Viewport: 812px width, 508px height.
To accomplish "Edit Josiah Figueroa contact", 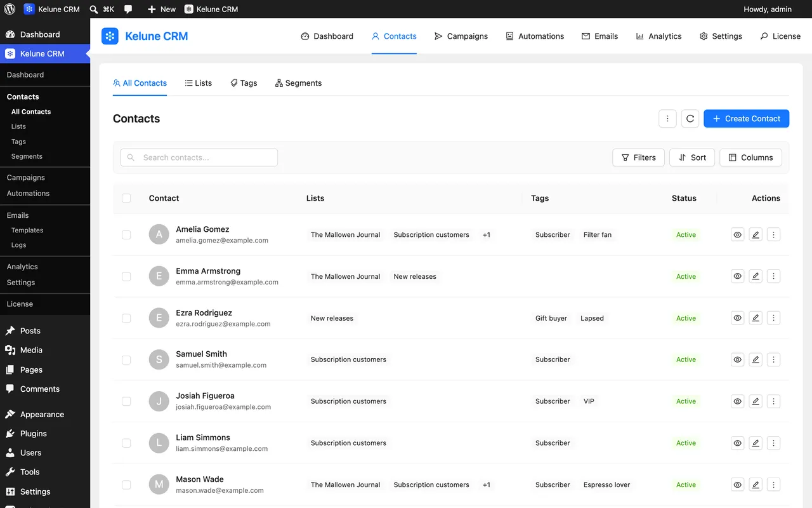I will pyautogui.click(x=756, y=401).
